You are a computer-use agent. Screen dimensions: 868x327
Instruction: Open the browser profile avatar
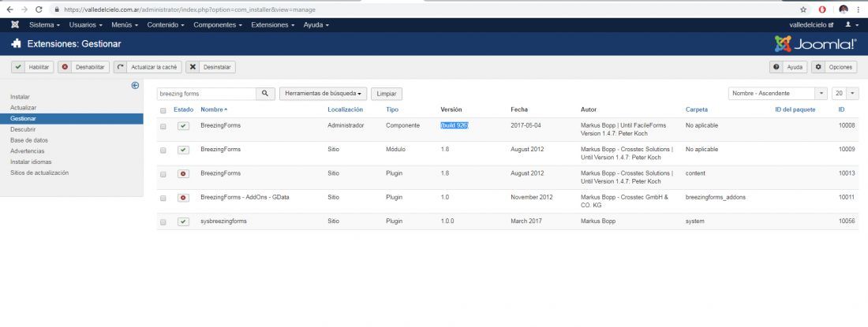tap(843, 9)
